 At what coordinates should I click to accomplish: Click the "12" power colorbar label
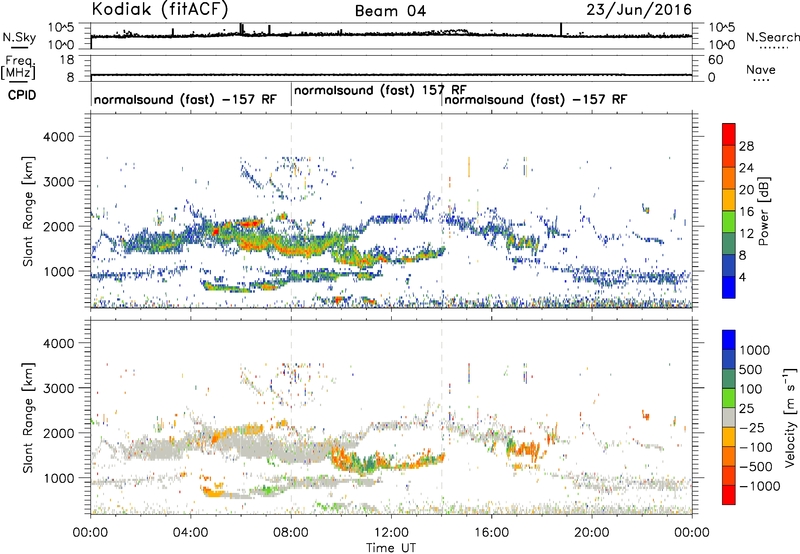[x=746, y=234]
